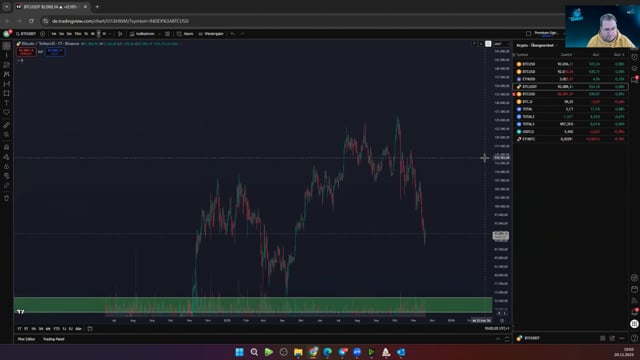Sort the watchlist by the Änd % column
The image size is (640, 360).
(x=619, y=55)
